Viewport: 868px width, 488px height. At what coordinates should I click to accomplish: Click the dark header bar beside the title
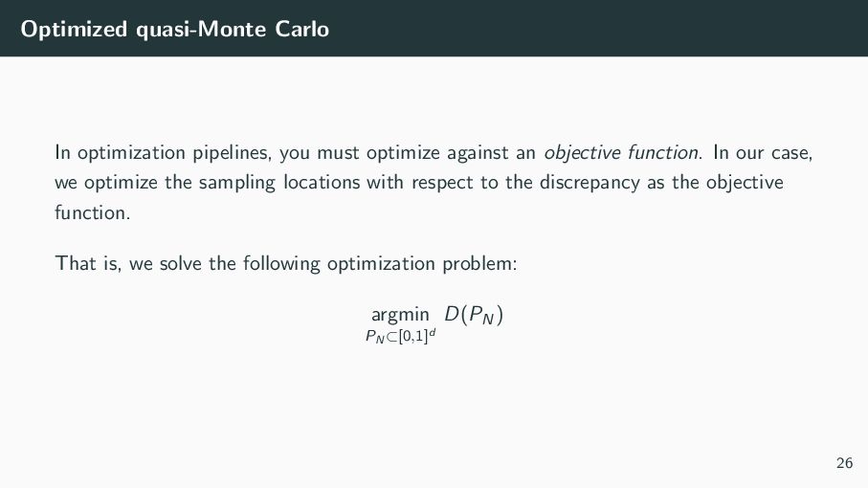click(x=593, y=30)
